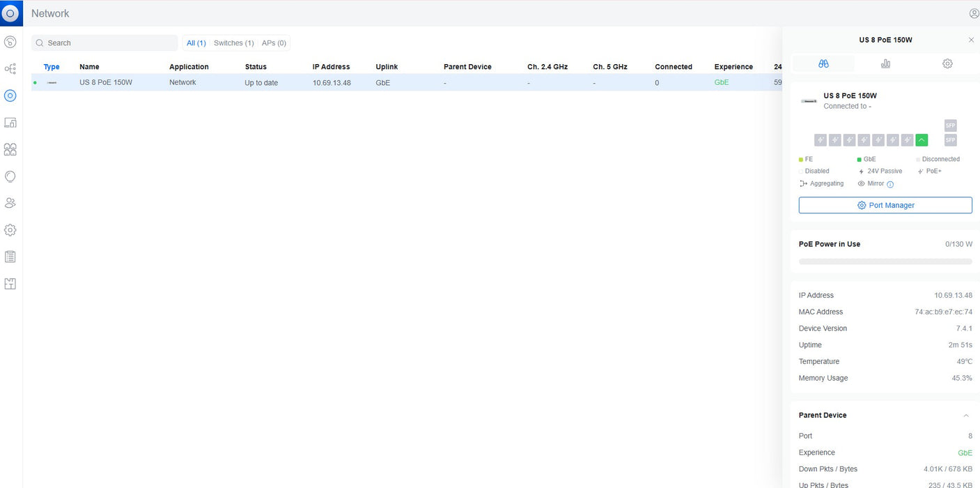Close the US 8 PoE 150W side panel
This screenshot has width=980, height=488.
[971, 40]
